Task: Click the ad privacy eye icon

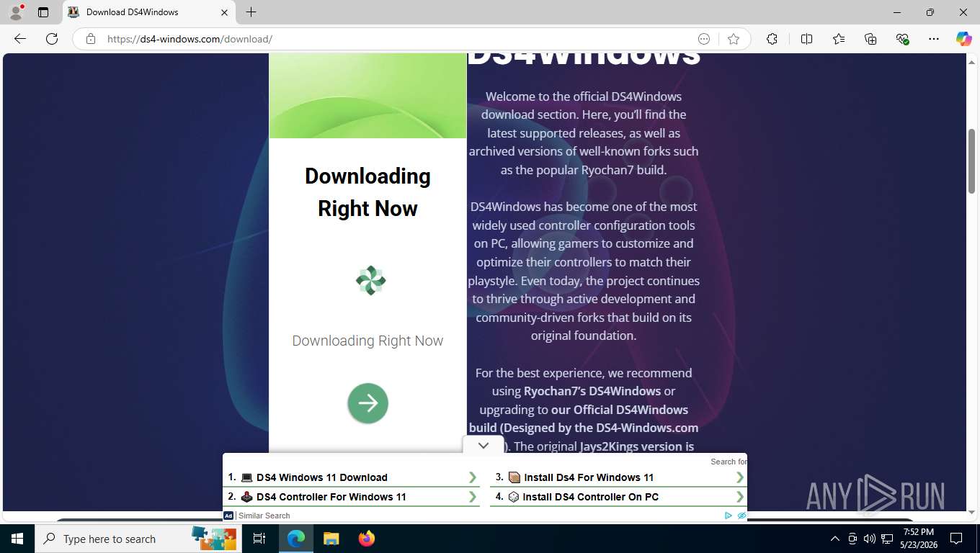Action: (741, 516)
